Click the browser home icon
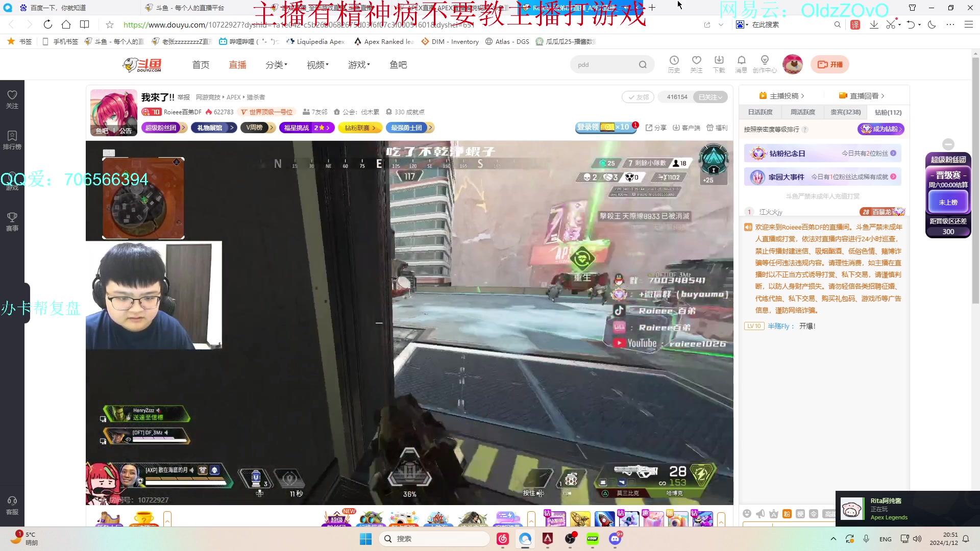 (66, 24)
